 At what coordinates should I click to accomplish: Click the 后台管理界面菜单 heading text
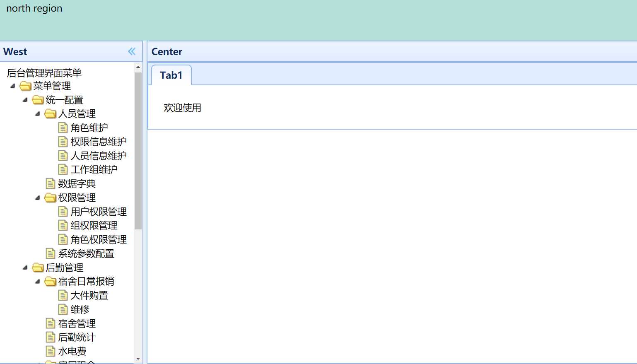point(44,73)
